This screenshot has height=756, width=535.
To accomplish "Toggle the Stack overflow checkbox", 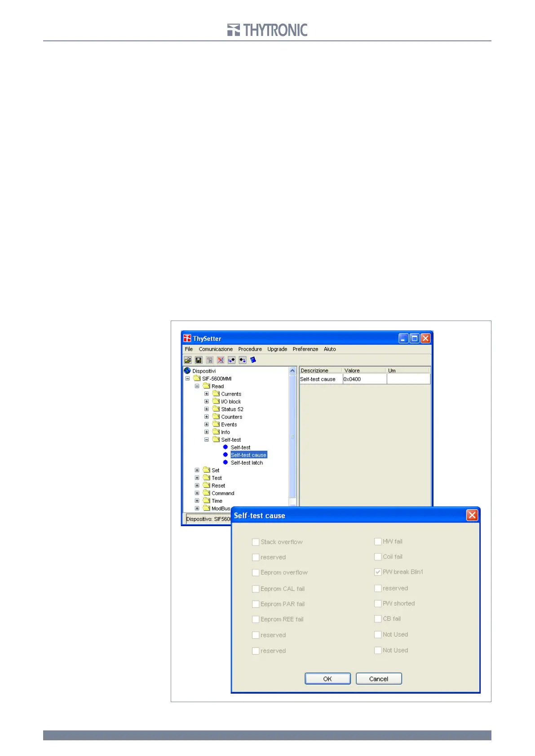I will point(256,542).
